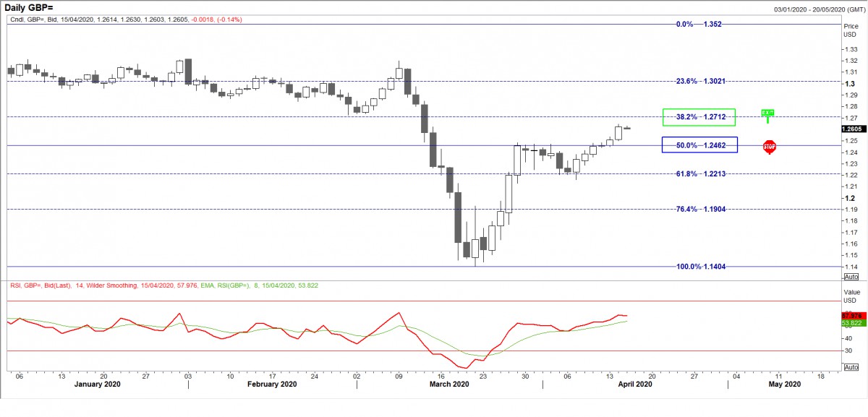Select the green 38.2% Fibonacci box

(699, 117)
